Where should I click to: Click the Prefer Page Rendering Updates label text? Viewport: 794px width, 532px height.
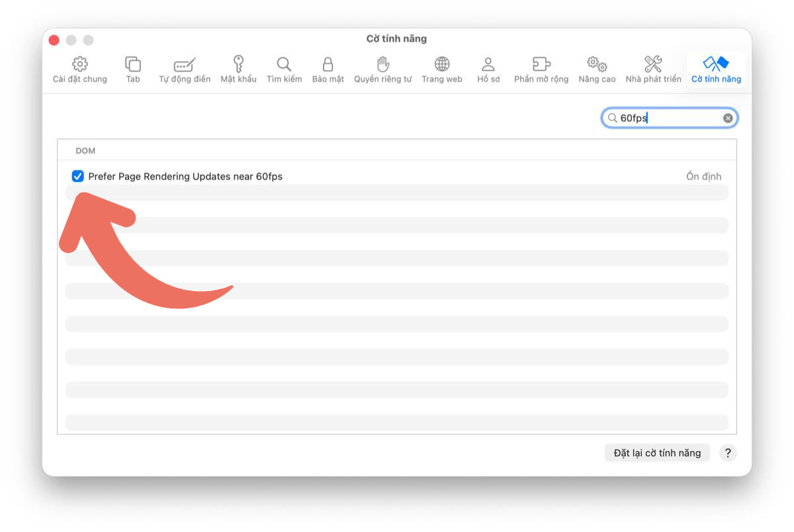(x=185, y=177)
